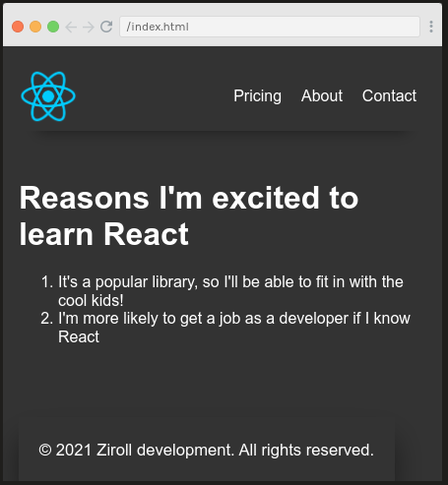Reload the page with the refresh icon
This screenshot has height=485, width=448.
pyautogui.click(x=106, y=27)
